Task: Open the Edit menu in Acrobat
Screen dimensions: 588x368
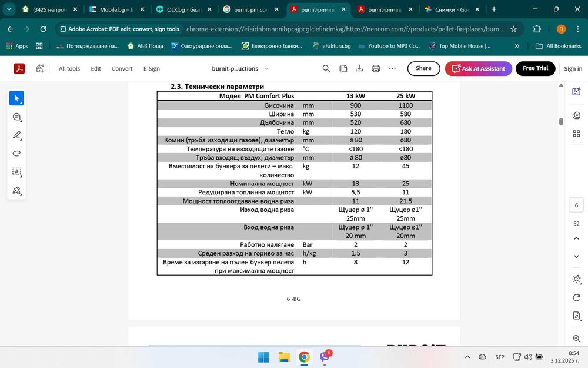Action: pos(96,69)
